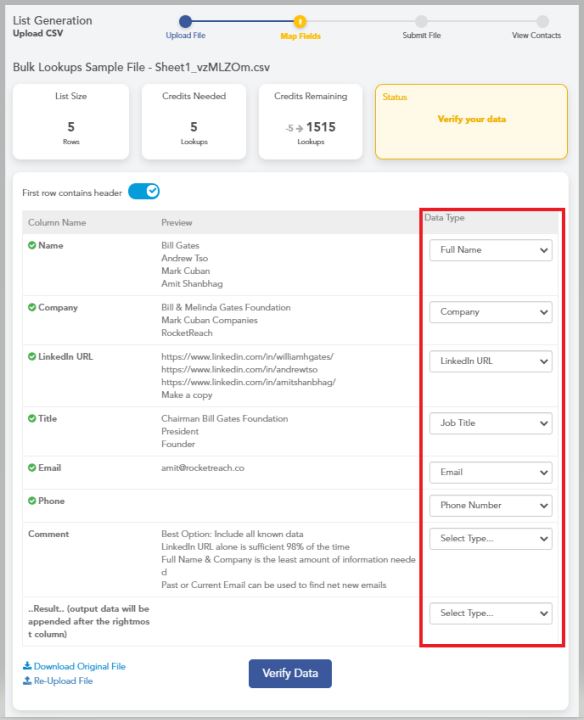Click the Verify Data button
The width and height of the screenshot is (584, 720).
pos(290,674)
